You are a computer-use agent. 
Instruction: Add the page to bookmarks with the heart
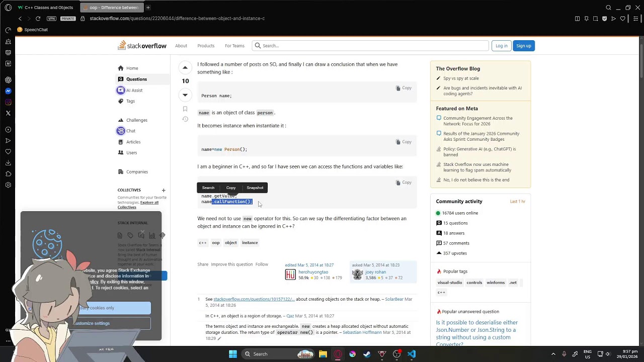coord(622,19)
